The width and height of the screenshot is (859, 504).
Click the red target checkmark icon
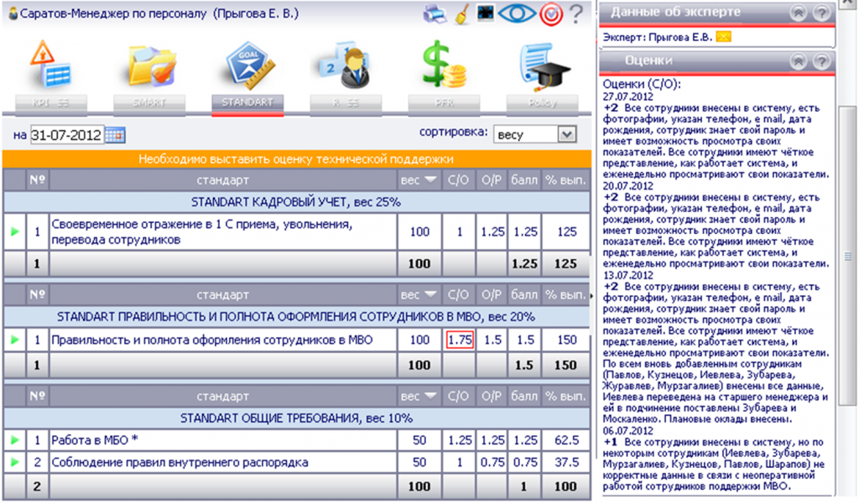click(551, 15)
